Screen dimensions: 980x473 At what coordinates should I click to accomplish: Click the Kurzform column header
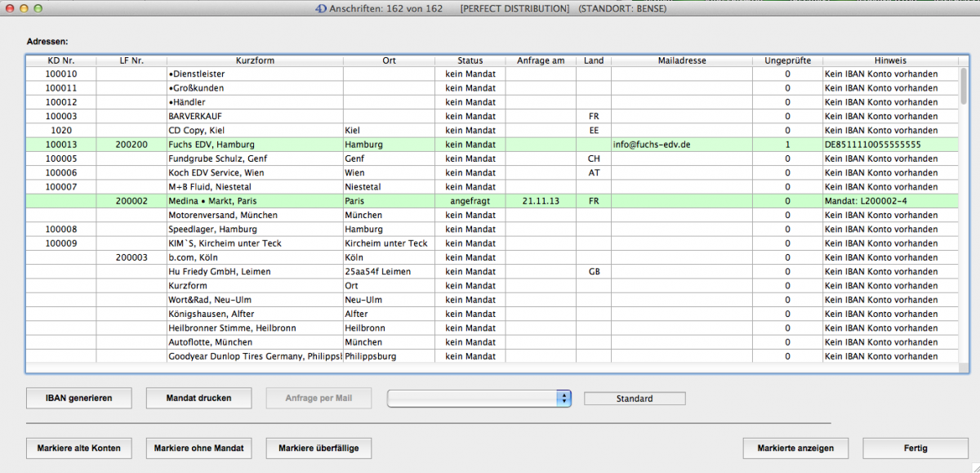(x=255, y=60)
